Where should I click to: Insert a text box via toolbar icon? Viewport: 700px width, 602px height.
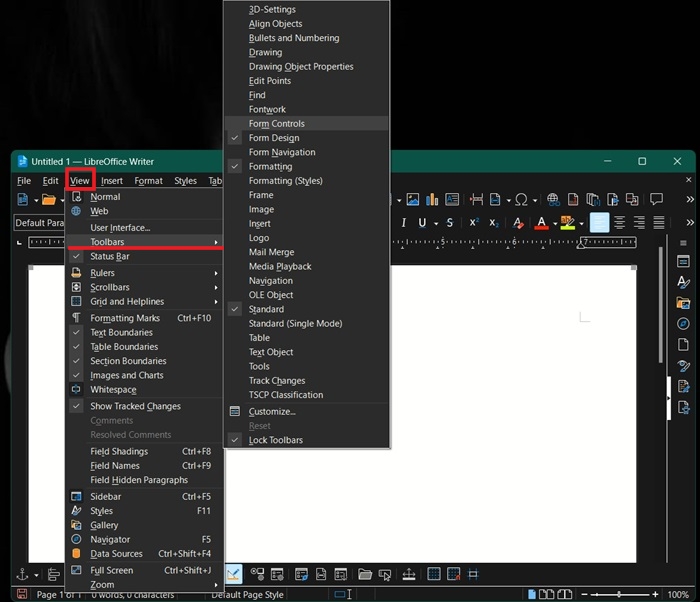click(x=452, y=199)
